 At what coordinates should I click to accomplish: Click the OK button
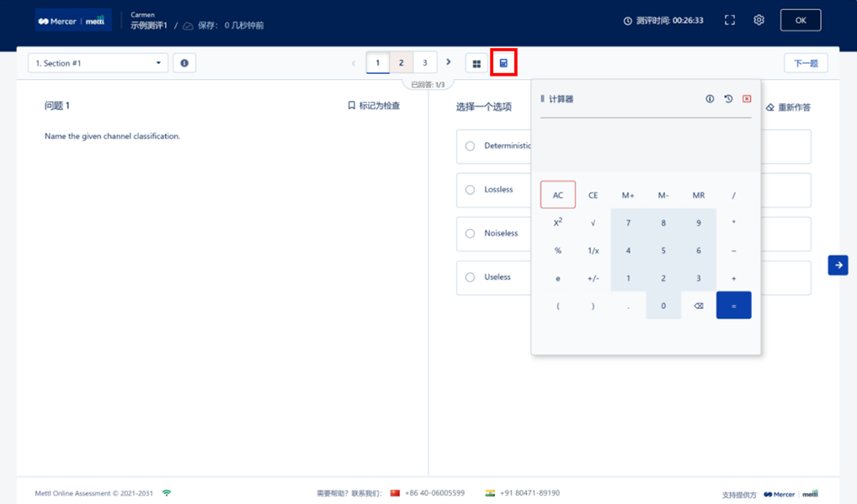(800, 20)
